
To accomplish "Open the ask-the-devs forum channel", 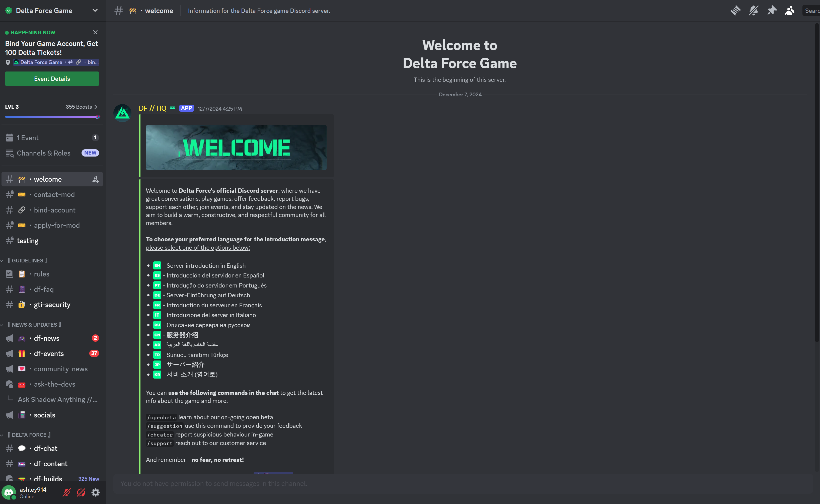I will (52, 384).
